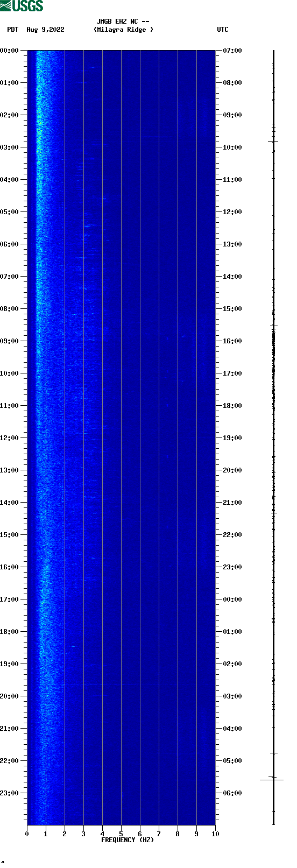This screenshot has height=868, width=297.
Task: Click the bright streak near 3.5 Hz before 23:00 UTC
Action: tap(93, 559)
